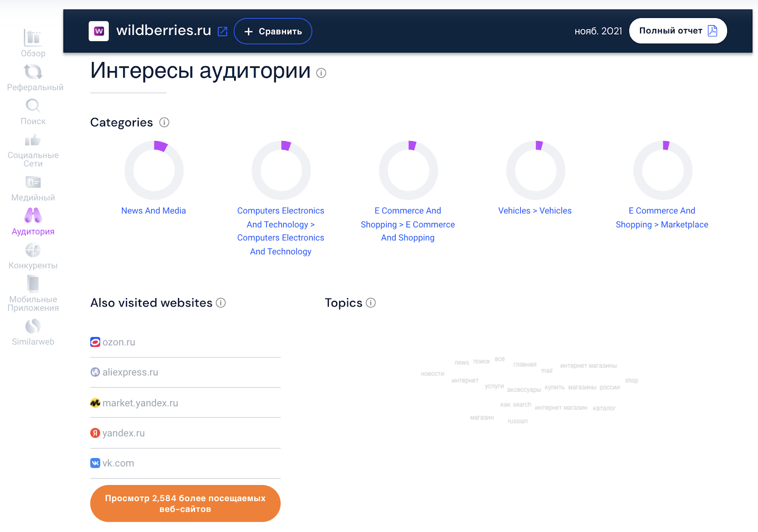Download the Полный отчет report
Image resolution: width=758 pixels, height=532 pixels.
click(x=678, y=31)
